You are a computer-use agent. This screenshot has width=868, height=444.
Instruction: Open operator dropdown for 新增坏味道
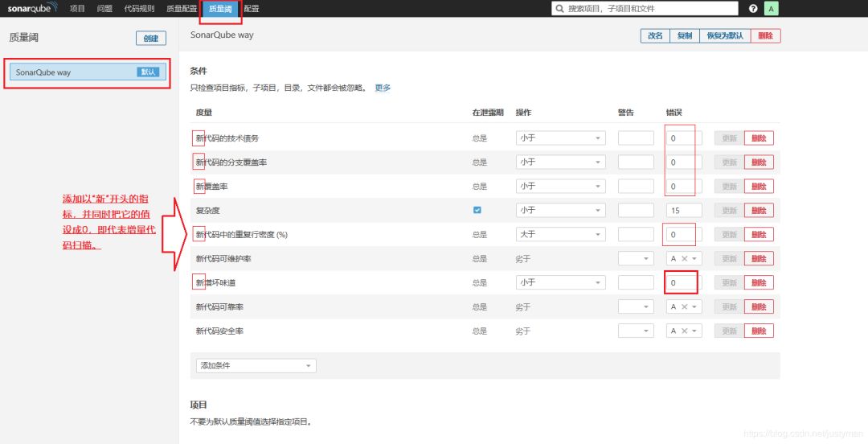coord(560,282)
